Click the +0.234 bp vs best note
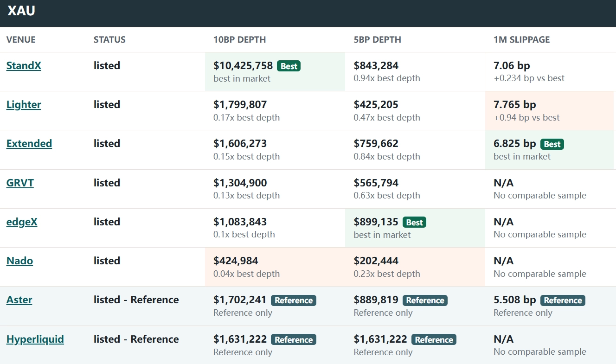The width and height of the screenshot is (616, 364). [x=529, y=78]
